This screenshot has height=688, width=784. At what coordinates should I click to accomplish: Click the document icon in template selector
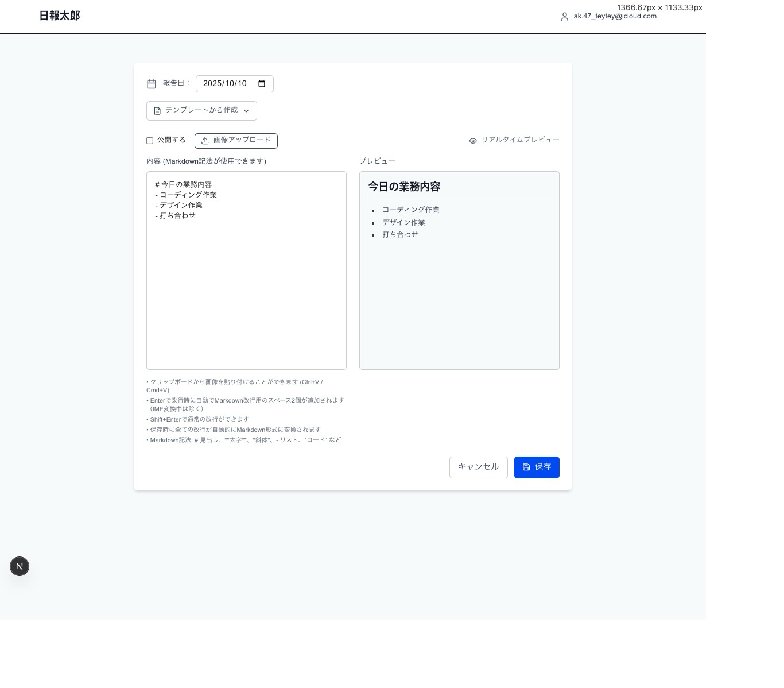tap(157, 111)
